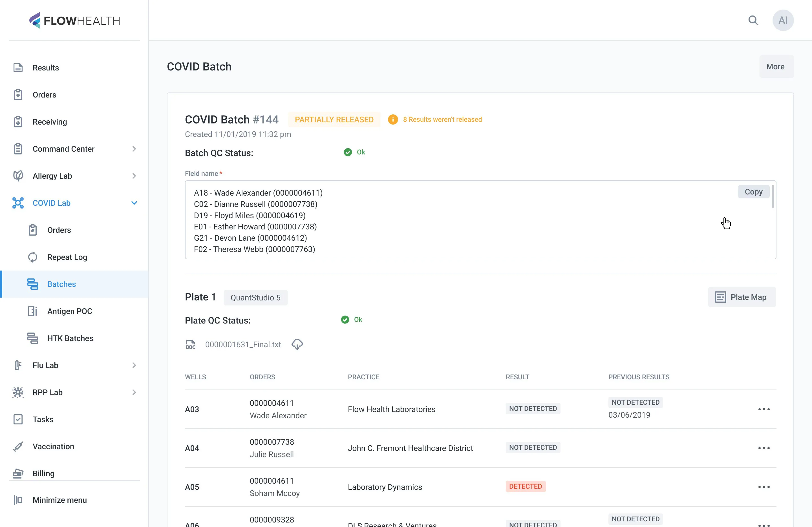Click the Results document icon in sidebar

click(x=18, y=68)
